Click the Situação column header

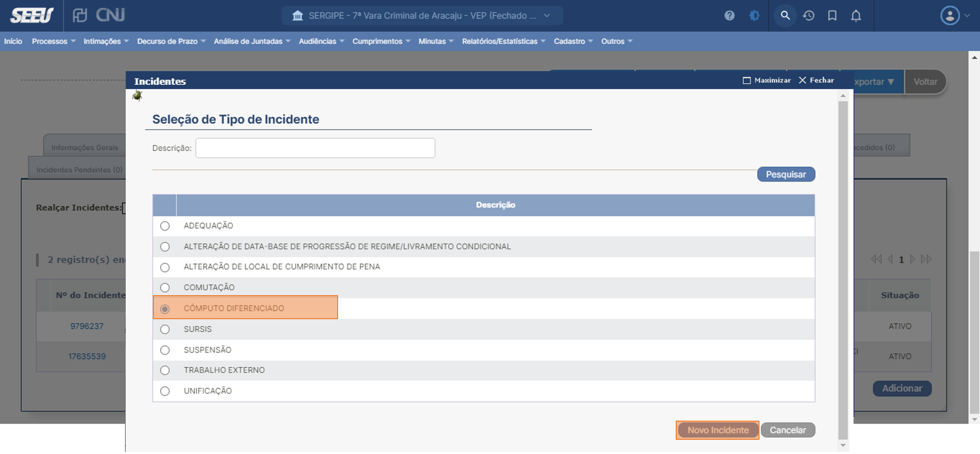pos(900,295)
